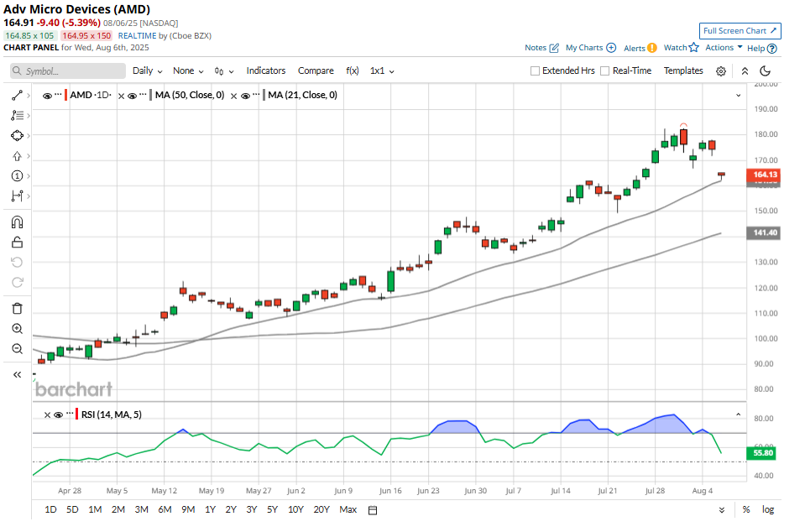Screen dimensions: 805x532
Task: Open the Compare menu
Action: (316, 70)
